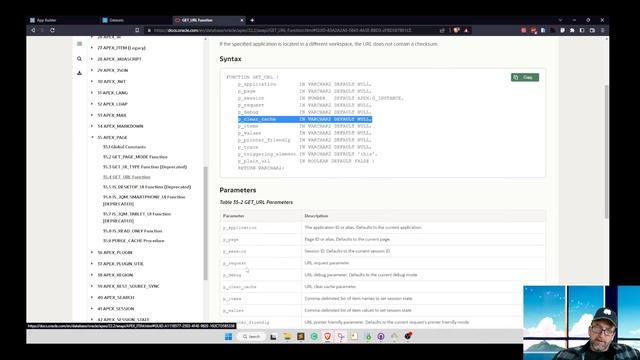
Task: Click the Brave Rewards triangle icon
Action: 466,30
